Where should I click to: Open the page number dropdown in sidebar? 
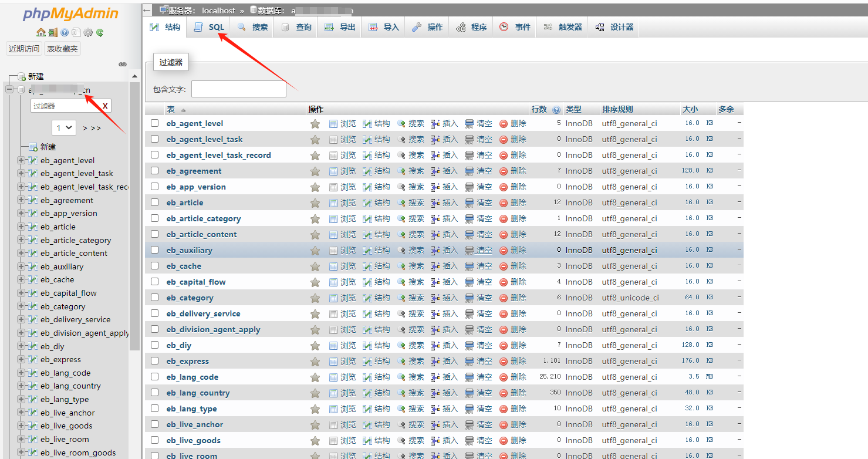(64, 127)
